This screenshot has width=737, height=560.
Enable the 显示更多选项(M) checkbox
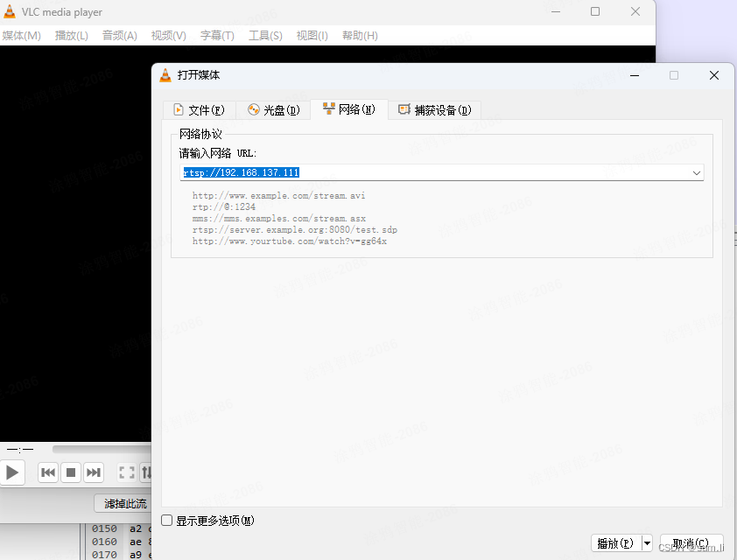(x=167, y=520)
